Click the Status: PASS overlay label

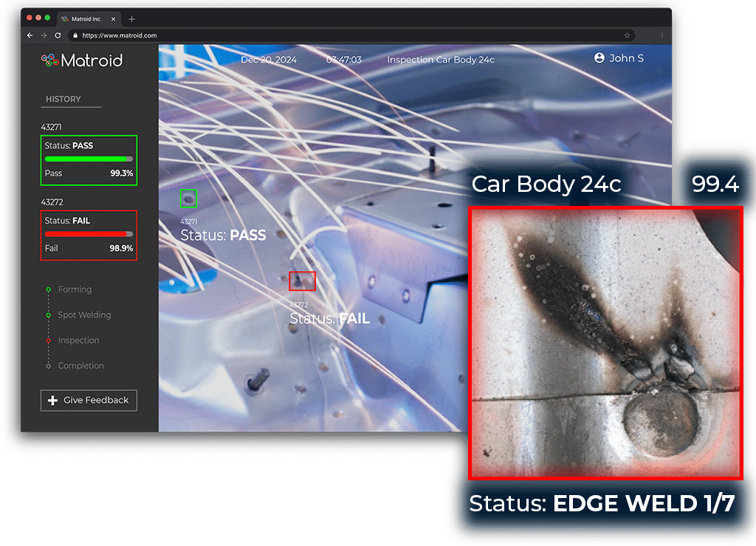(x=223, y=235)
